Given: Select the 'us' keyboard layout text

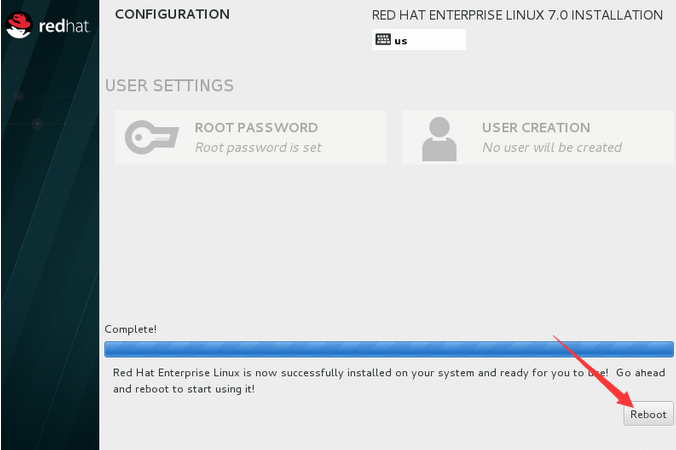Looking at the screenshot, I should click(401, 41).
